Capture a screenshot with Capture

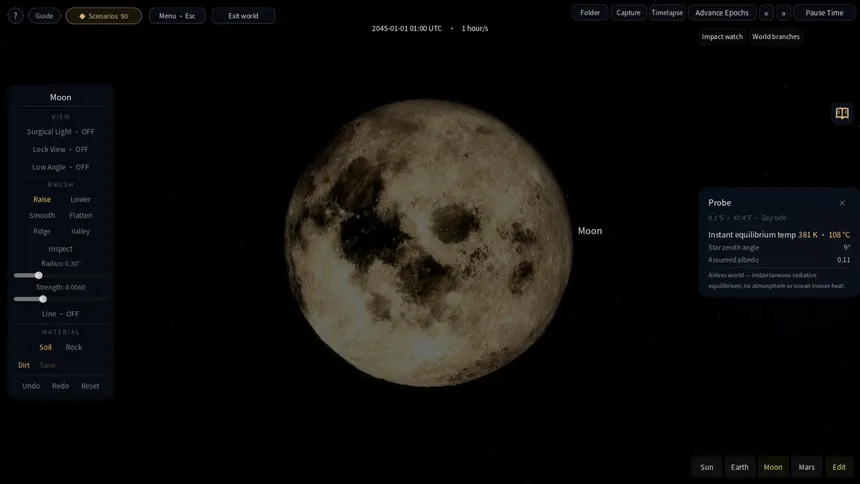coord(628,13)
